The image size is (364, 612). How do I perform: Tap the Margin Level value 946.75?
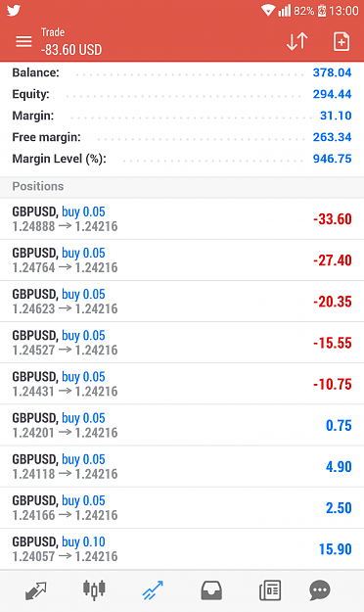332,159
